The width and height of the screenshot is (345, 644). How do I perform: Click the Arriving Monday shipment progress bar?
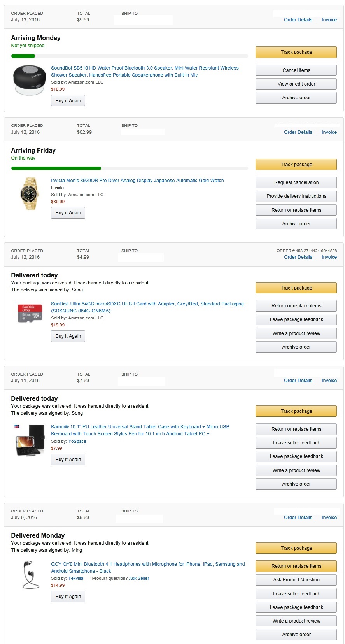pyautogui.click(x=130, y=56)
